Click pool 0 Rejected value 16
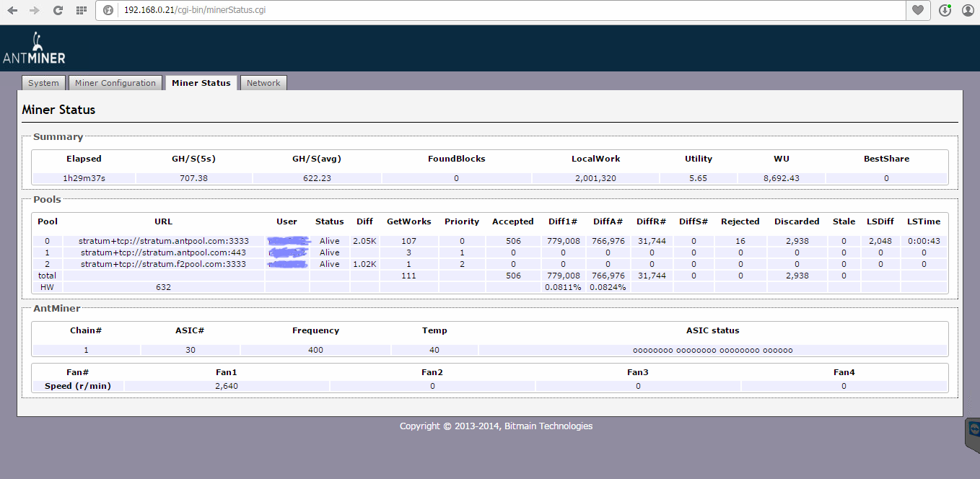The height and width of the screenshot is (479, 980). coord(740,241)
